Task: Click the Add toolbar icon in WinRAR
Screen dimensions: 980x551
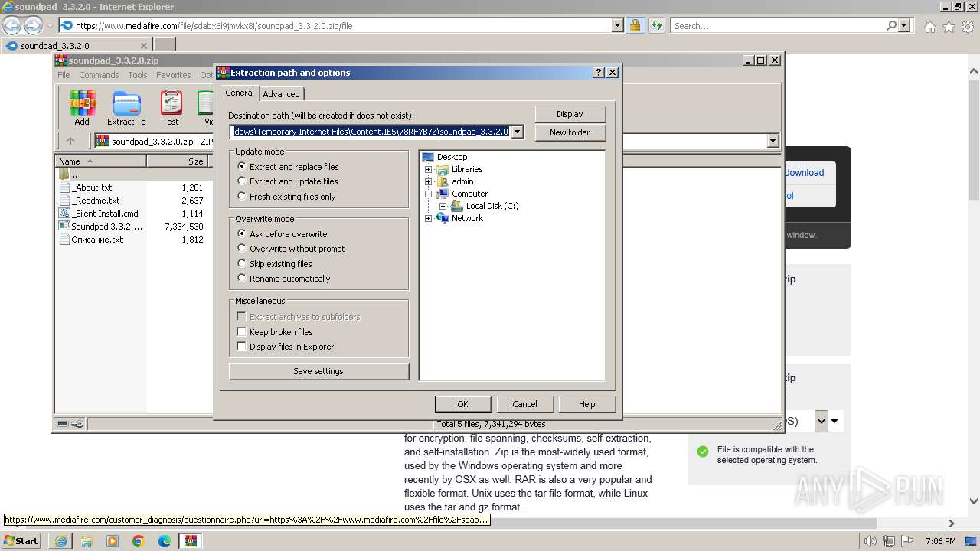Action: click(82, 108)
